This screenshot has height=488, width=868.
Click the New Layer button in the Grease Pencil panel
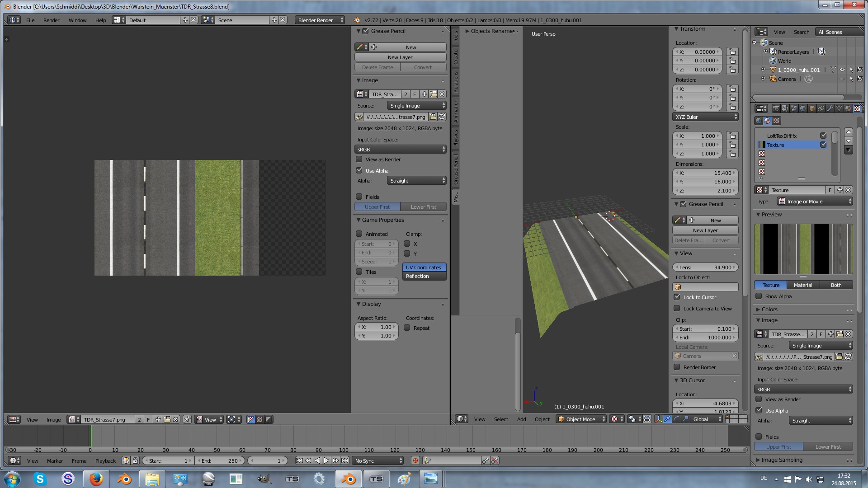click(x=400, y=57)
